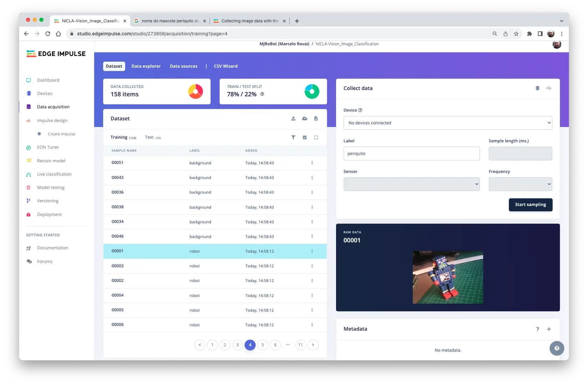Expand dataset list with fullscreen icon
Viewport: 588px width, 385px height.
click(316, 138)
